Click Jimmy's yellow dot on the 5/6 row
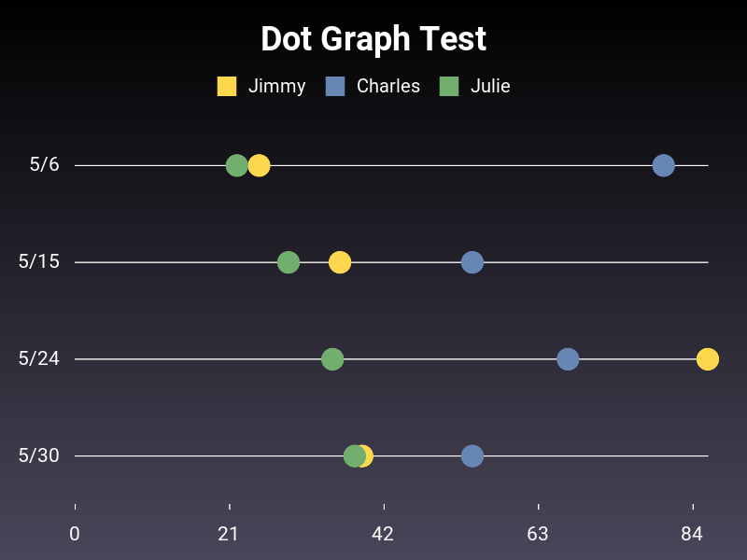 pos(261,166)
